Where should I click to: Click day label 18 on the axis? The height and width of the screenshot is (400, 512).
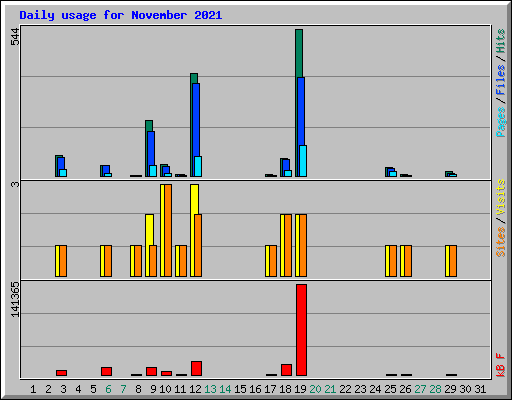click(285, 389)
